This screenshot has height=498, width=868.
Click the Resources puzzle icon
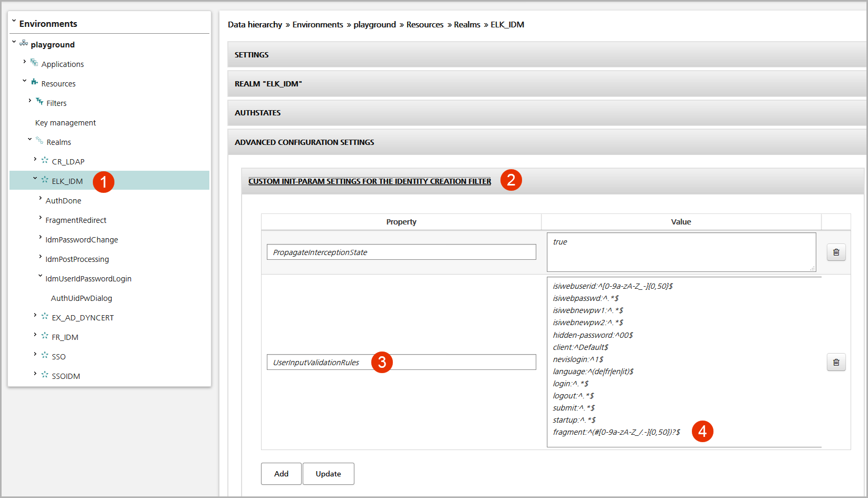click(34, 82)
